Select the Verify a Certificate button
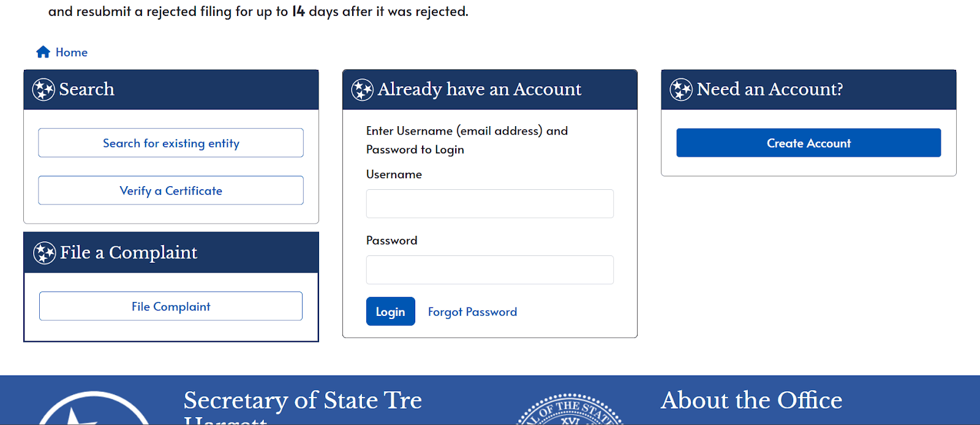Viewport: 980px width, 425px height. coord(171,190)
